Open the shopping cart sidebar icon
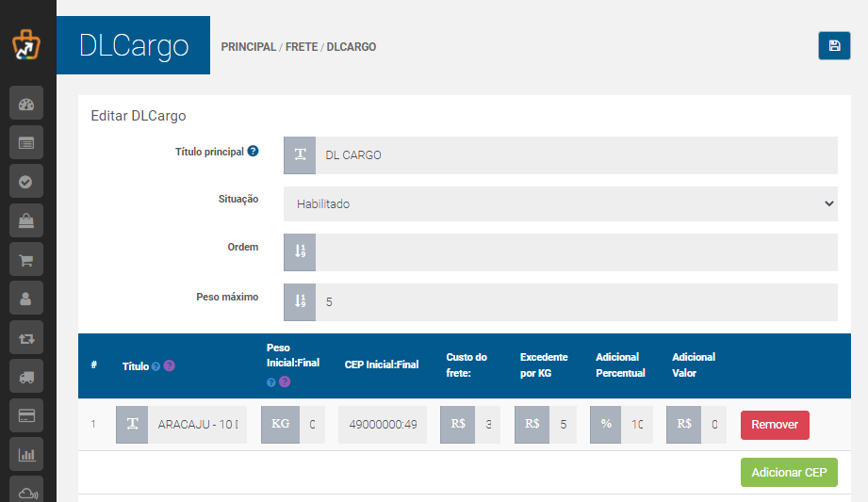This screenshot has height=502, width=868. pyautogui.click(x=26, y=260)
